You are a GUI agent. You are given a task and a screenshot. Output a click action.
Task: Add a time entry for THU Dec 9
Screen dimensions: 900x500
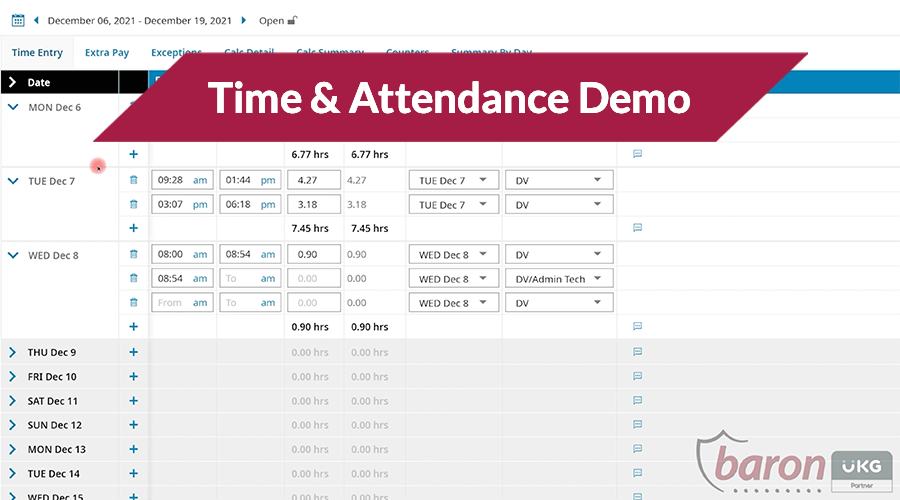coord(133,353)
